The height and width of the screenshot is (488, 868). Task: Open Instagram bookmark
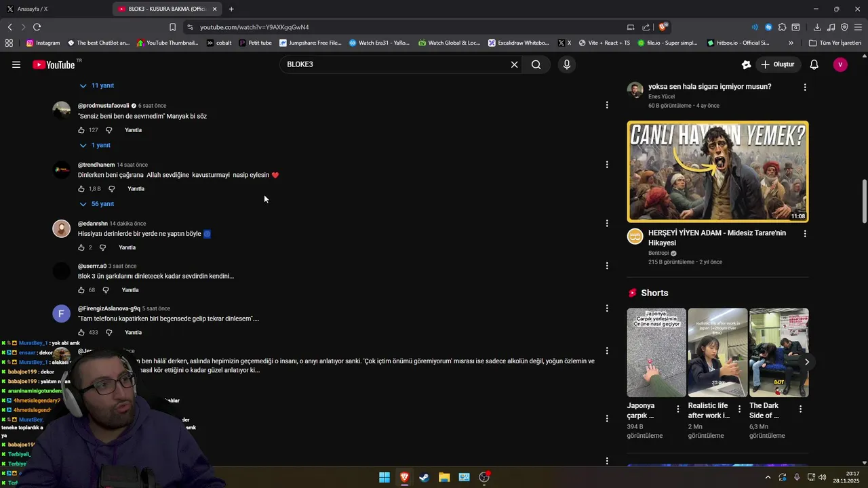pyautogui.click(x=43, y=43)
